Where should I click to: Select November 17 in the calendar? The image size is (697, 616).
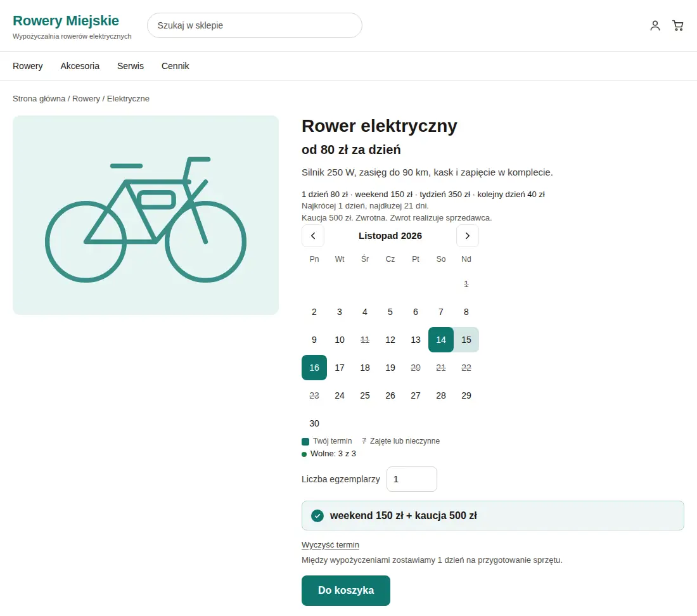pos(339,368)
